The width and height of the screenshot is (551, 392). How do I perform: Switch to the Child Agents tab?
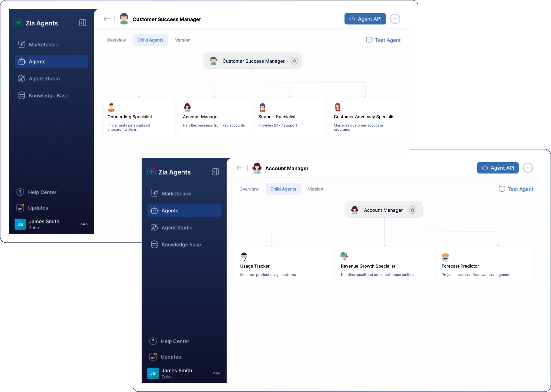[x=150, y=40]
